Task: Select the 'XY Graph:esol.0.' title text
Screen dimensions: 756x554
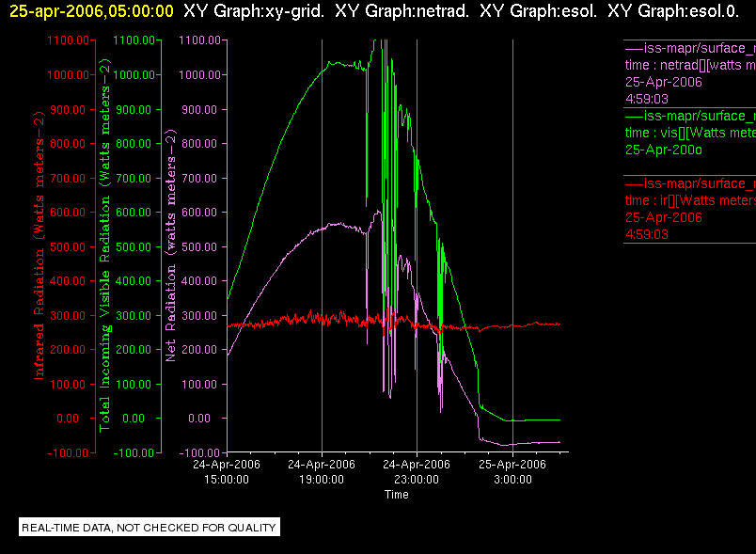Action: point(673,11)
